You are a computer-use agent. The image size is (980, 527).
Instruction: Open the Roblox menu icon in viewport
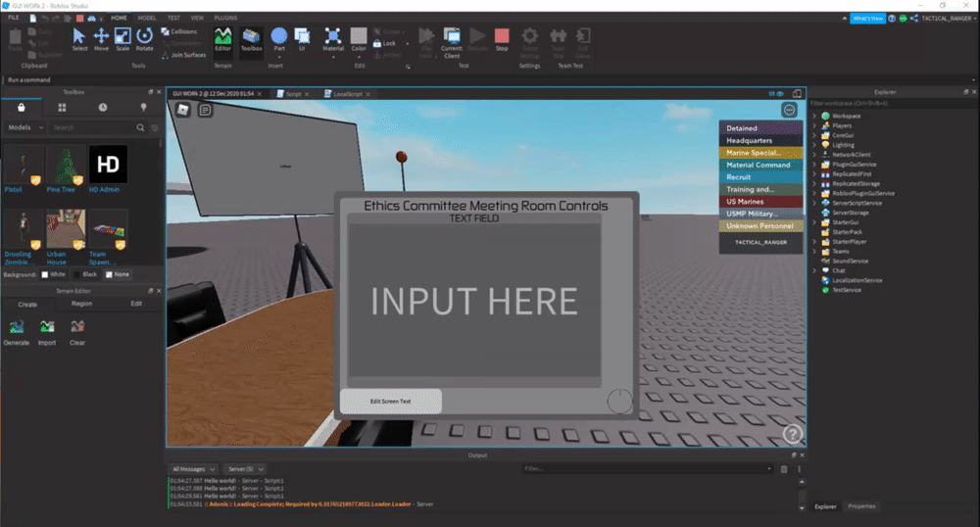(x=182, y=110)
